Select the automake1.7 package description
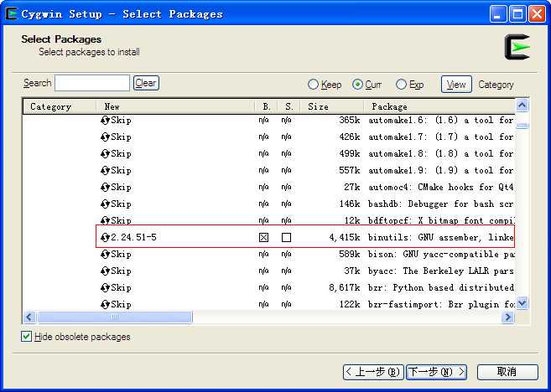 point(441,137)
